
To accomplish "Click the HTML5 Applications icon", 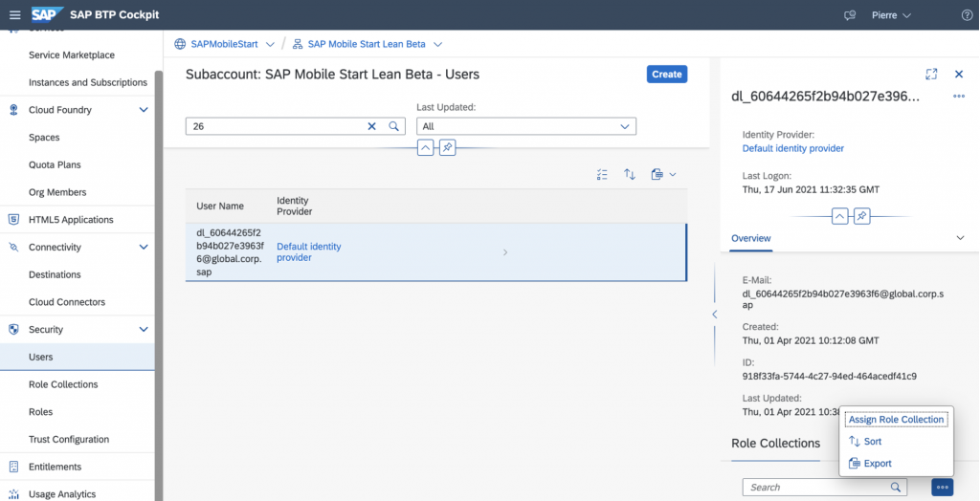I will (13, 220).
